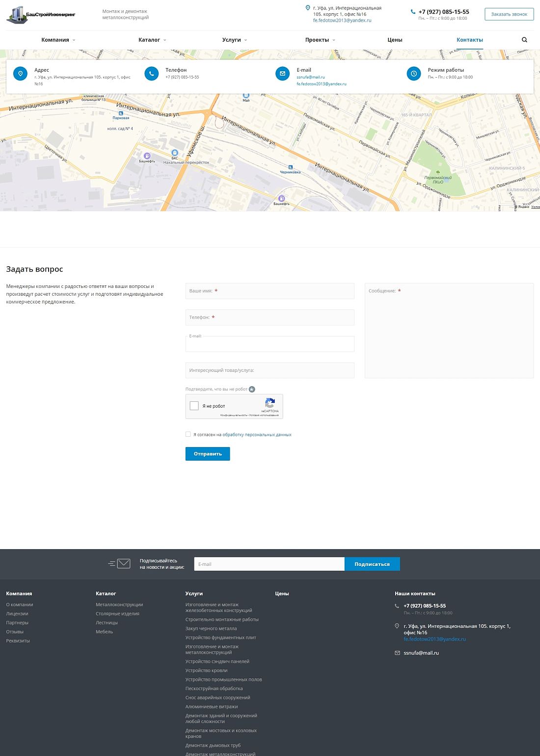This screenshot has width=540, height=756.
Task: Click the Подписаться button
Action: [372, 564]
